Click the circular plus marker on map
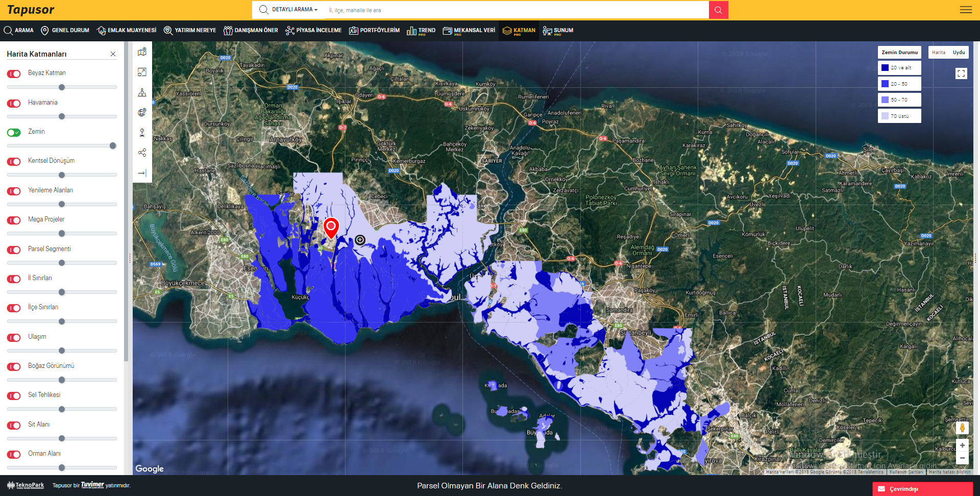Image resolution: width=980 pixels, height=496 pixels. point(360,240)
